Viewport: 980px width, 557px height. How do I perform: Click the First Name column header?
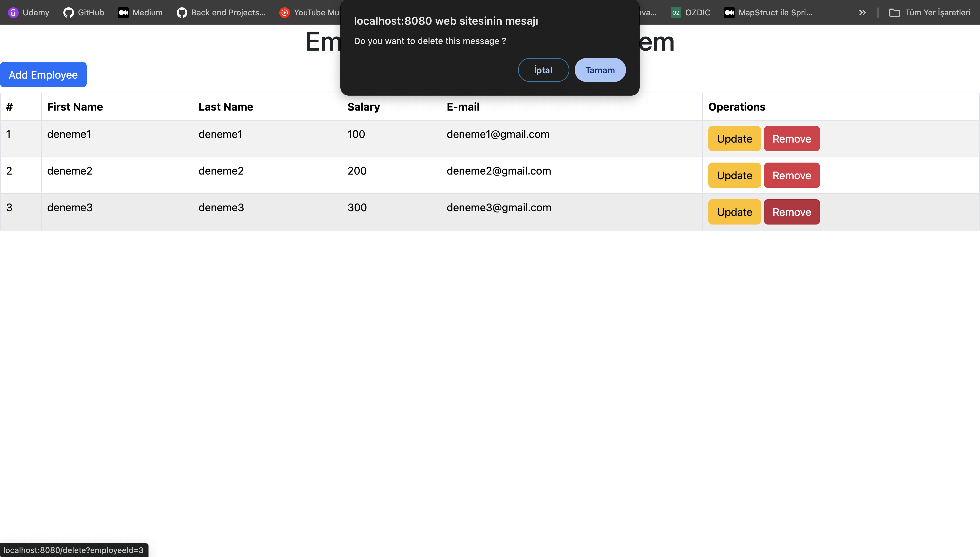[75, 107]
